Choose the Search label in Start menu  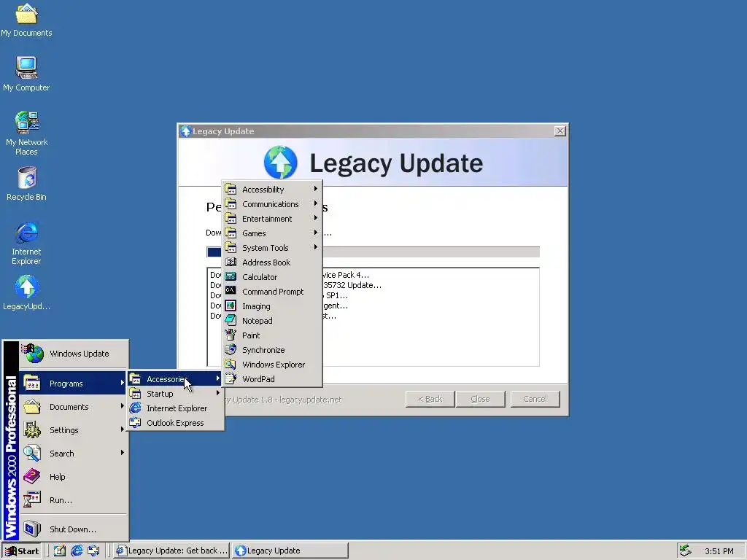click(62, 454)
